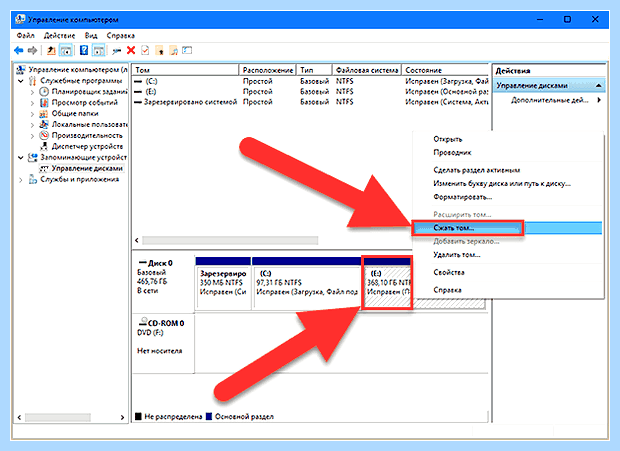Open the Действие menu
The height and width of the screenshot is (451, 620).
click(59, 36)
